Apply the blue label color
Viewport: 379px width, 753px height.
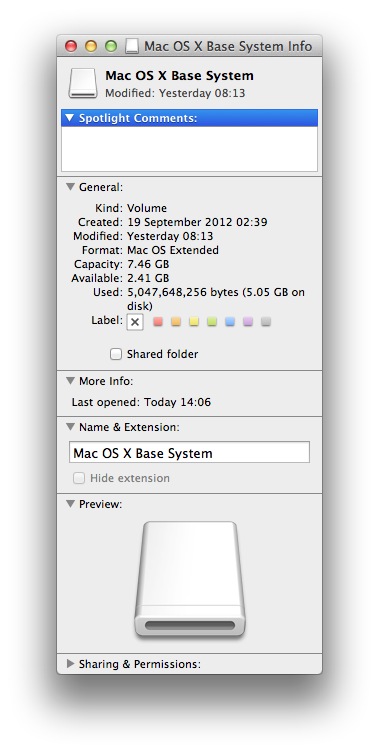click(x=230, y=321)
